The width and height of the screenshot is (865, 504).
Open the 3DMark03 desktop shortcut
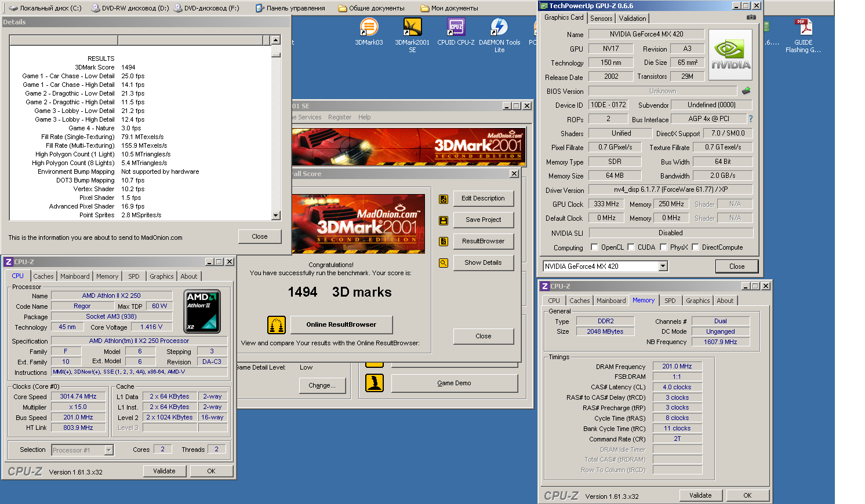(369, 32)
